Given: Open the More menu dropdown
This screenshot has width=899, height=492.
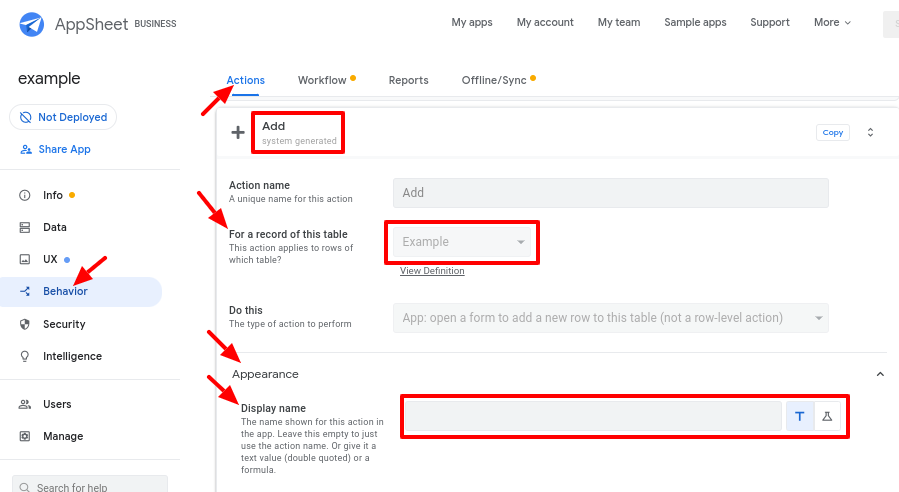Looking at the screenshot, I should [x=832, y=22].
